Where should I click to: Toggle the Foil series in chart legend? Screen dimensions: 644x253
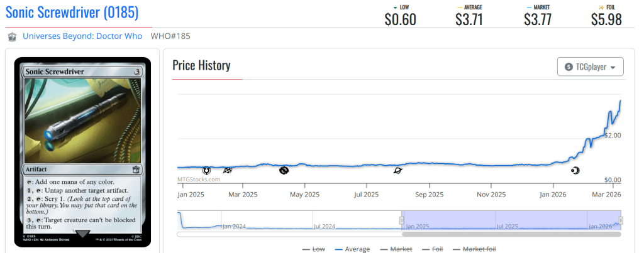[434, 249]
